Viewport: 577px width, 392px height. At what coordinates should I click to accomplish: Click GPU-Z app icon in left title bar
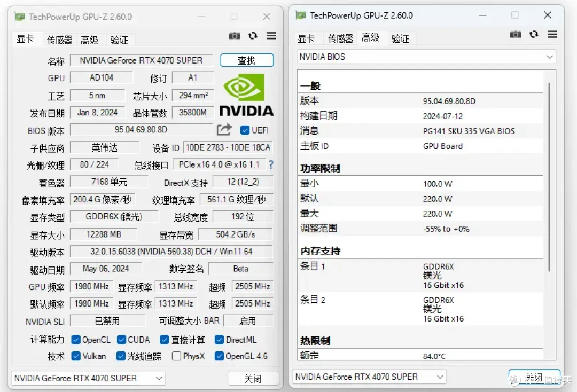20,17
